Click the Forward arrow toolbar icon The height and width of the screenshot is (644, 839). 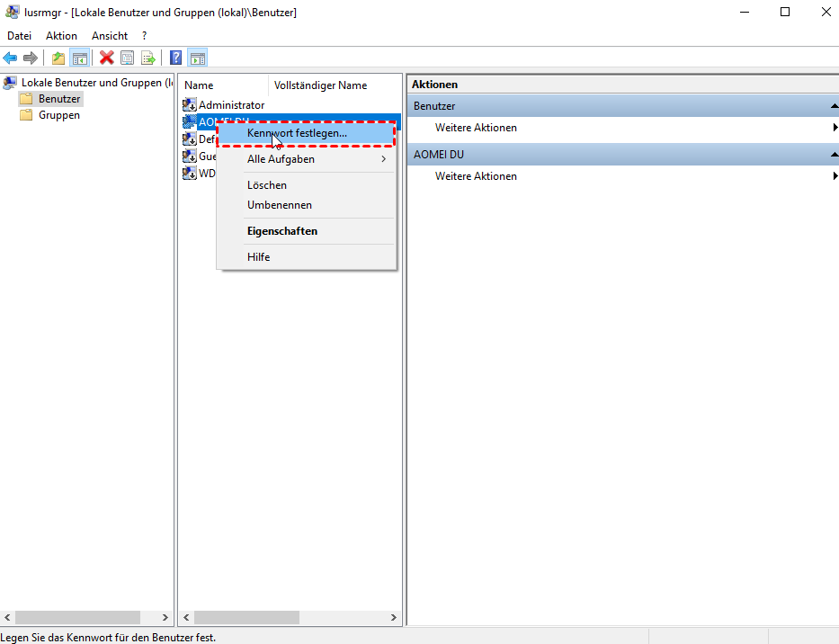click(x=31, y=58)
